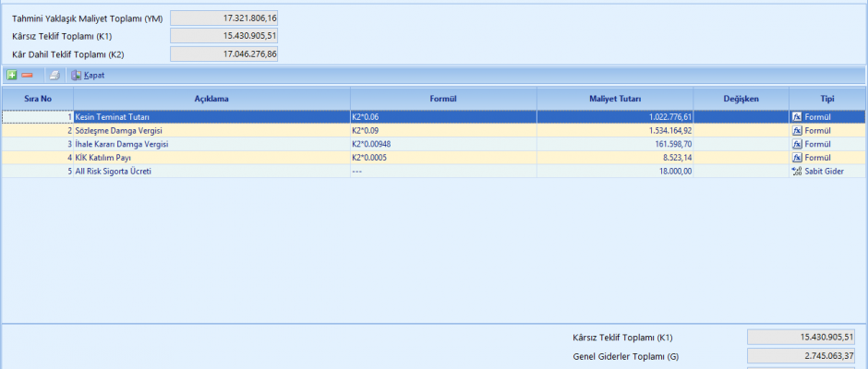This screenshot has width=868, height=369.
Task: Click the printer icon in toolbar
Action: click(54, 75)
